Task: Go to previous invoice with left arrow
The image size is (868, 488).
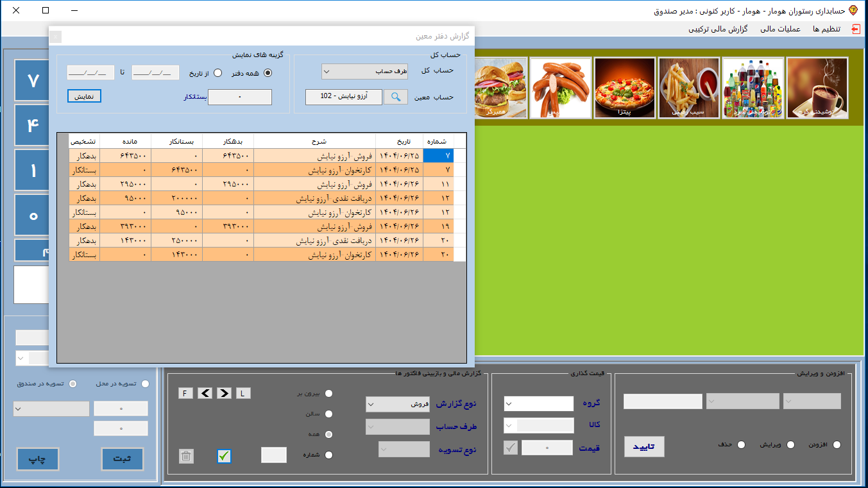Action: [205, 393]
